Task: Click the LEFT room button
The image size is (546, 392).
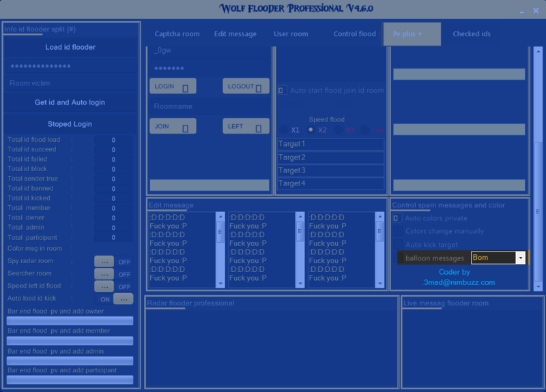Action: 246,126
